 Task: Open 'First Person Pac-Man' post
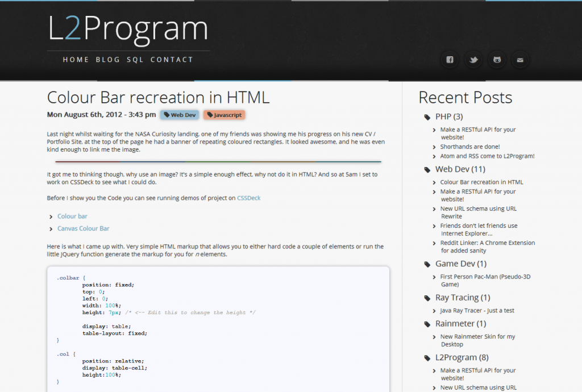click(485, 281)
